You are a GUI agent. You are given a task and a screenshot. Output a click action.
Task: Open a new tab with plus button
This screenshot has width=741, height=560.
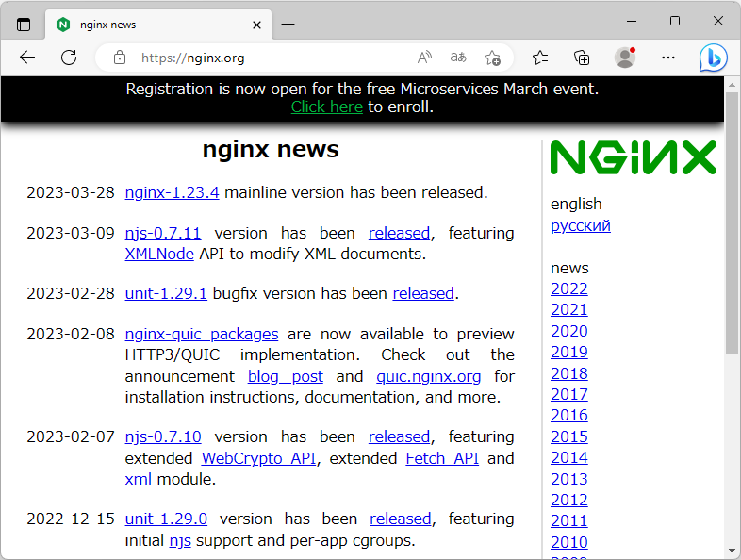click(x=288, y=25)
